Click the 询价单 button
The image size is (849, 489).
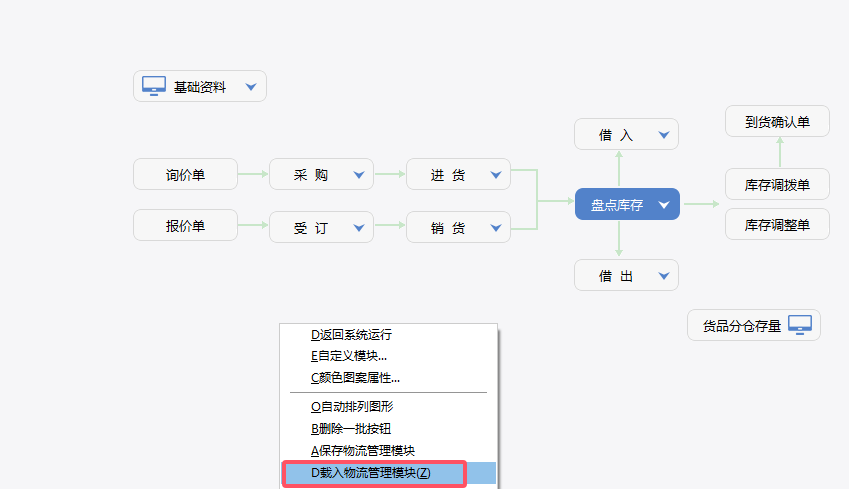click(x=185, y=174)
